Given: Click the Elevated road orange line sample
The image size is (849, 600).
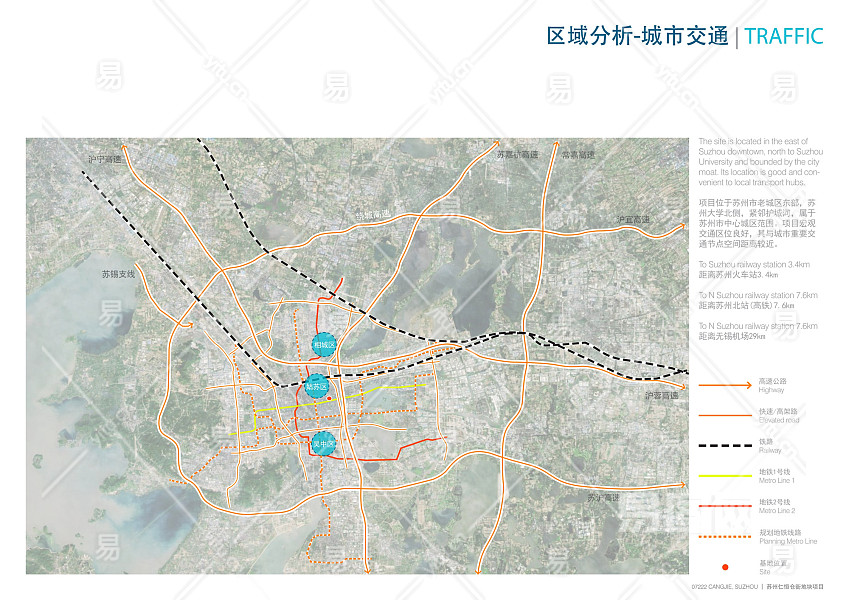Looking at the screenshot, I should [725, 415].
